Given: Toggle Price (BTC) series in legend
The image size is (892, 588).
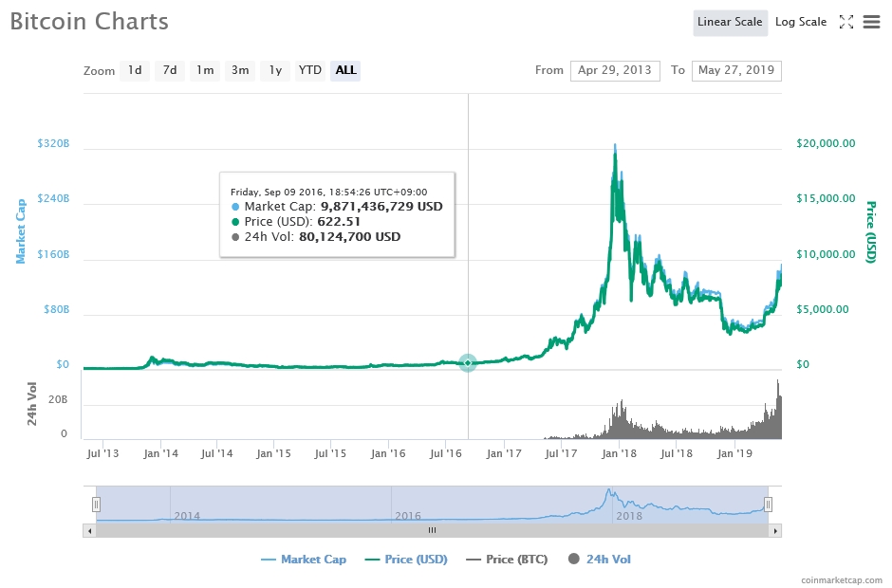Looking at the screenshot, I should 507,560.
